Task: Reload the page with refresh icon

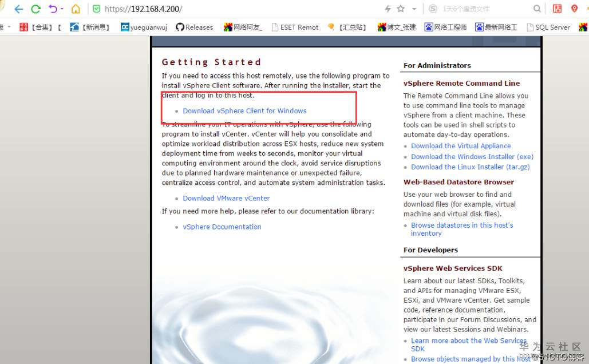Action: coord(35,9)
